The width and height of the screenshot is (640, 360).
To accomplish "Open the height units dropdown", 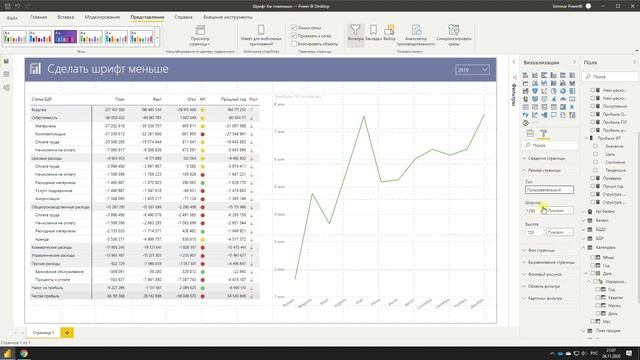I will point(559,232).
